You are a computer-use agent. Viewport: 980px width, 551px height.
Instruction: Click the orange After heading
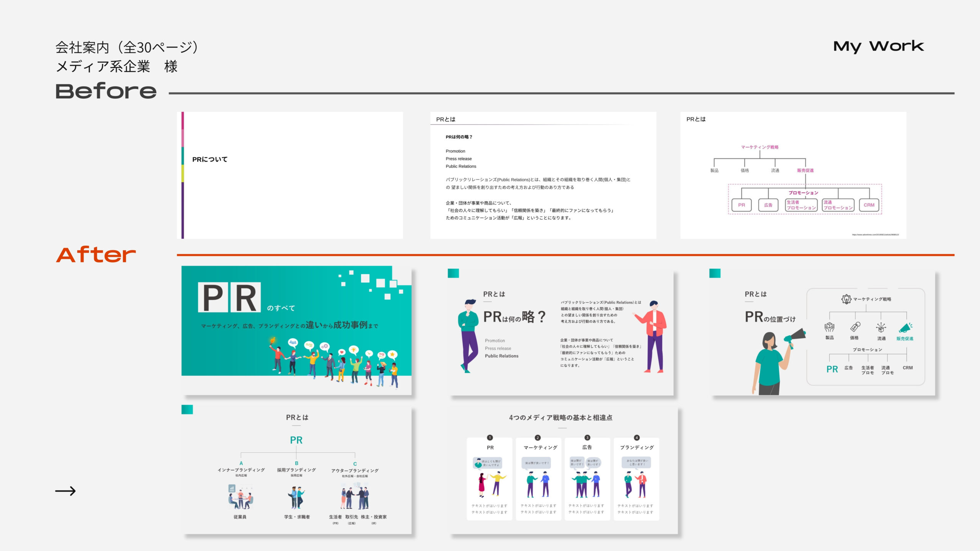pos(96,255)
